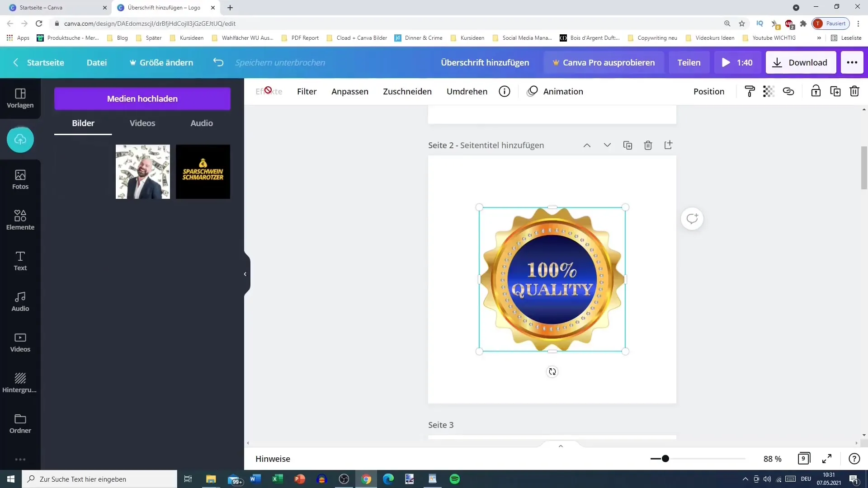
Task: Click the Teilen (Share) button
Action: pyautogui.click(x=689, y=62)
